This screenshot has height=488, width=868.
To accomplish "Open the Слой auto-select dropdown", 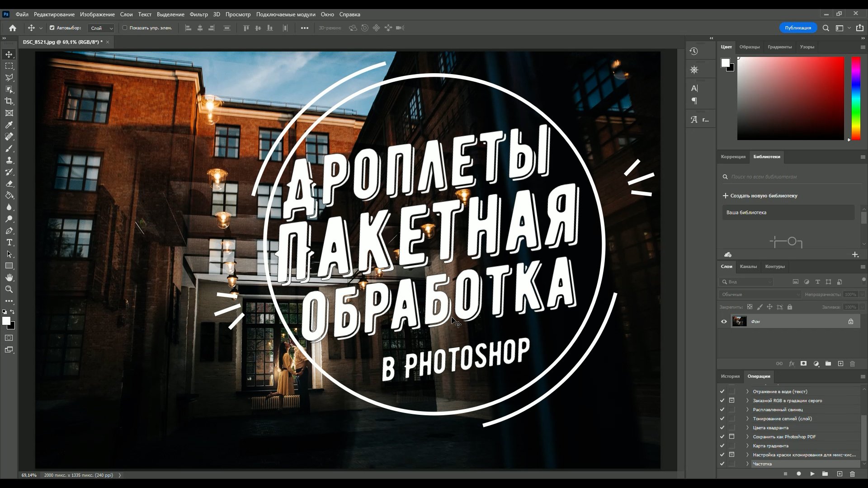I will point(101,28).
